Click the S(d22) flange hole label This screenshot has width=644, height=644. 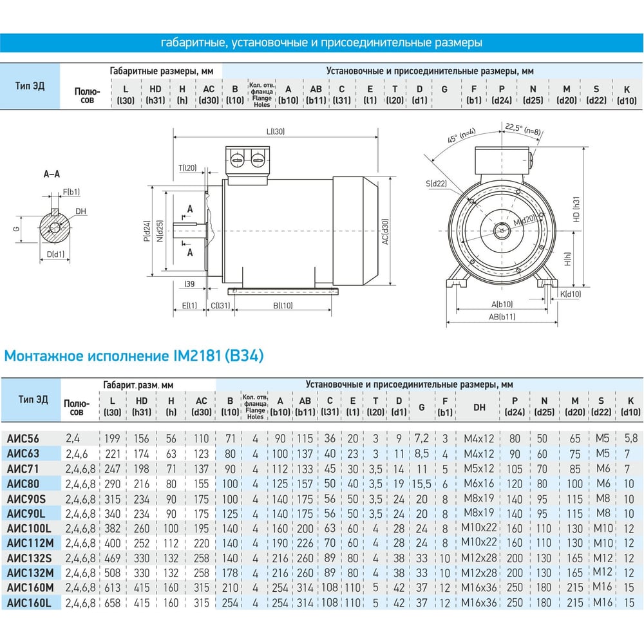coord(436,184)
